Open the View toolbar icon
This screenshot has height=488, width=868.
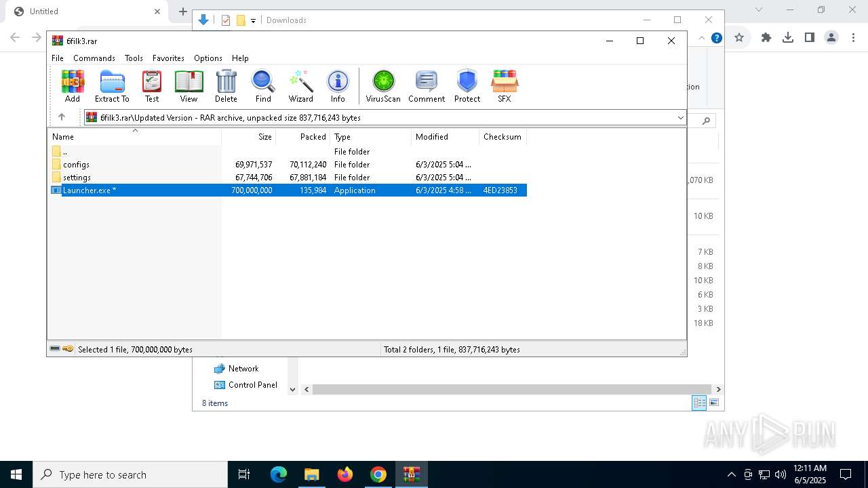point(189,86)
